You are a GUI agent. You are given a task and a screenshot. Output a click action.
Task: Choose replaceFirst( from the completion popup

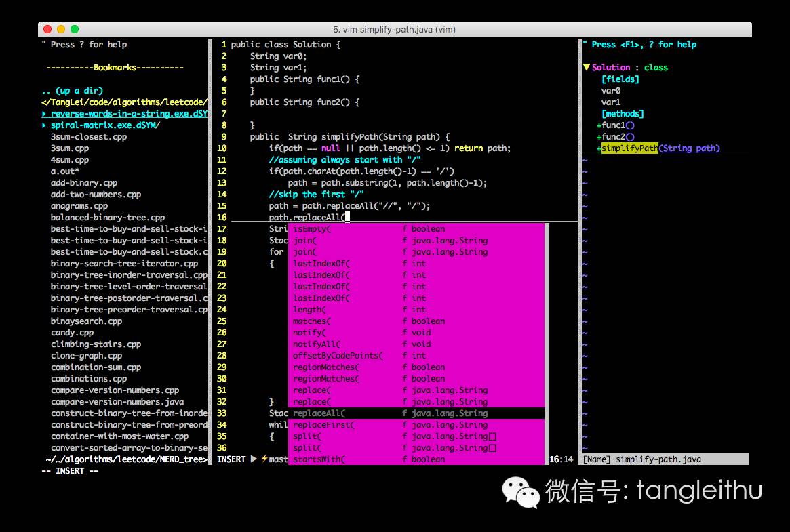point(416,425)
